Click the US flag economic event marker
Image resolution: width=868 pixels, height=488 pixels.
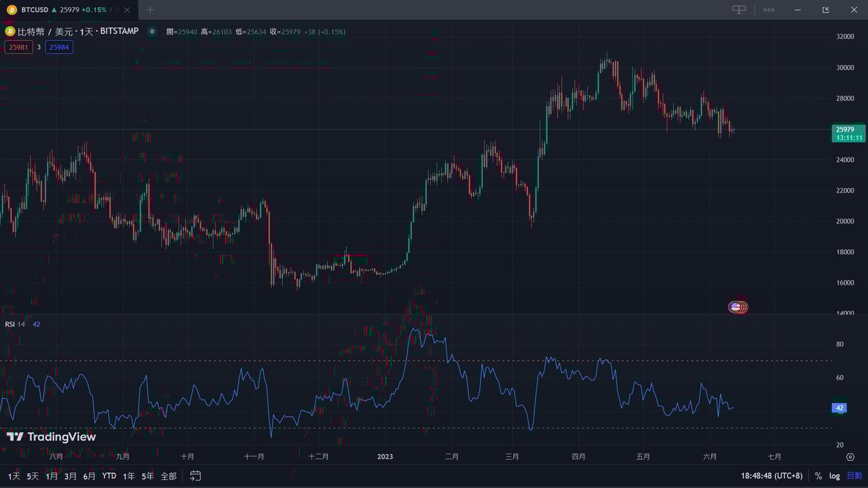click(x=735, y=307)
